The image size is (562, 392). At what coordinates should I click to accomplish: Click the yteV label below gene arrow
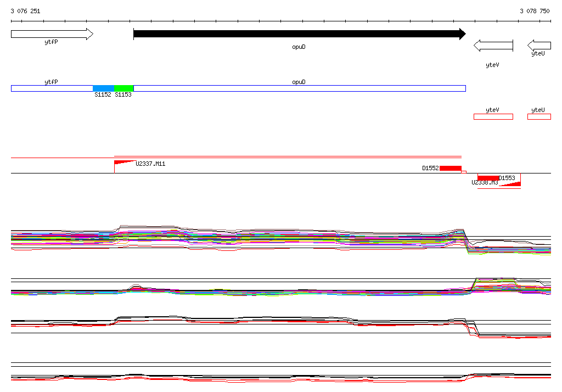492,65
